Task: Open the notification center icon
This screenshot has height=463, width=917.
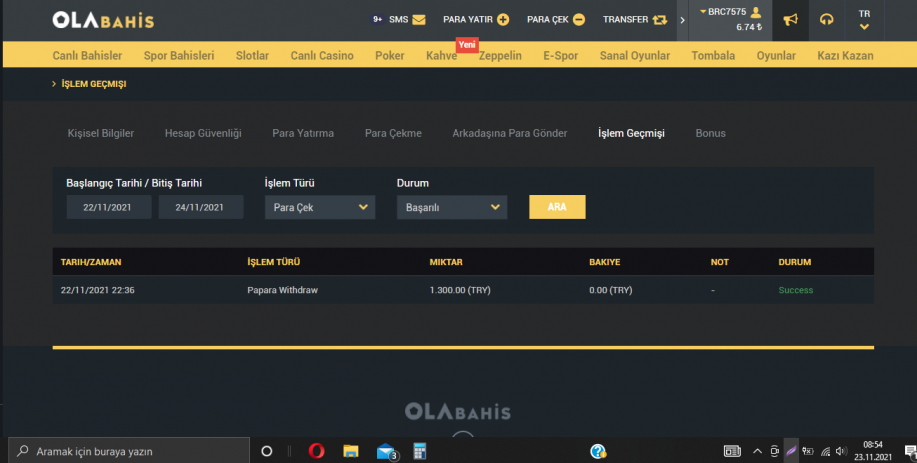Action: pyautogui.click(x=911, y=451)
